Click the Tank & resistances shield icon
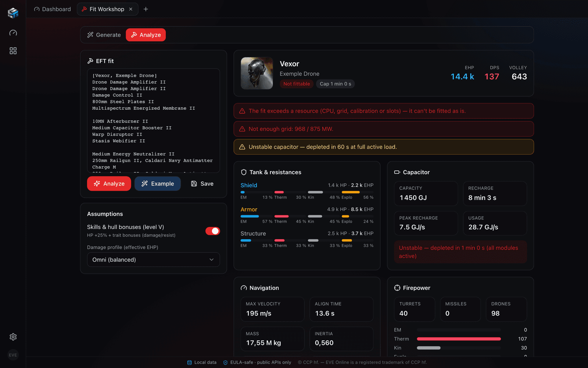Screen dimensions: 588x368 point(244,172)
